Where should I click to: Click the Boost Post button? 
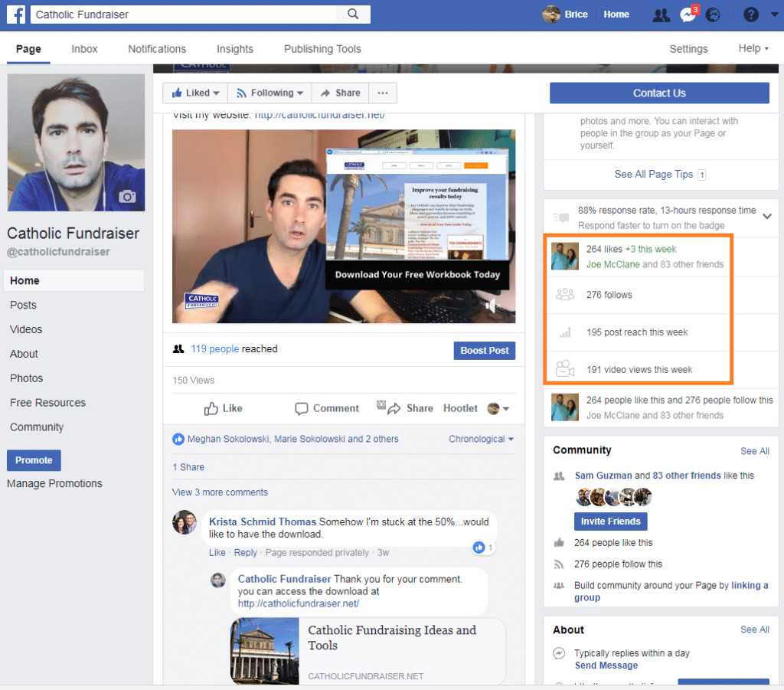(x=484, y=350)
